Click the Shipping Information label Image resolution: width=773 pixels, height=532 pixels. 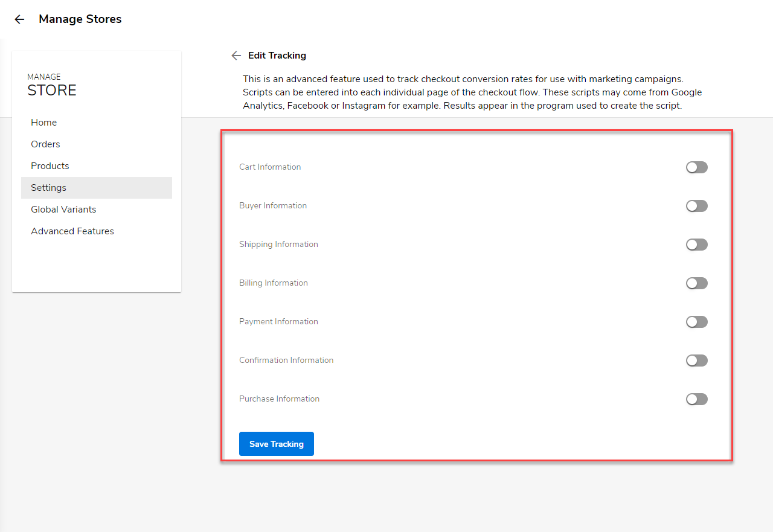(x=278, y=245)
